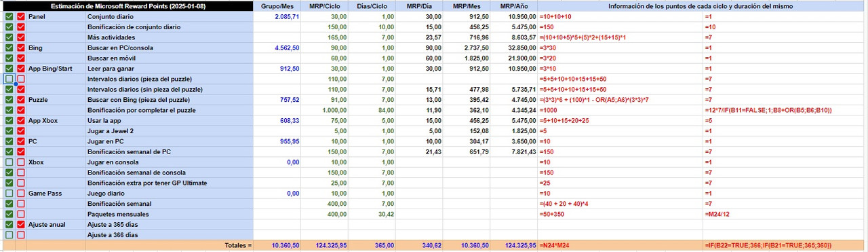Toggle red checkbox for Jugar a Jewel 2
This screenshot has width=868, height=252.
click(x=20, y=131)
